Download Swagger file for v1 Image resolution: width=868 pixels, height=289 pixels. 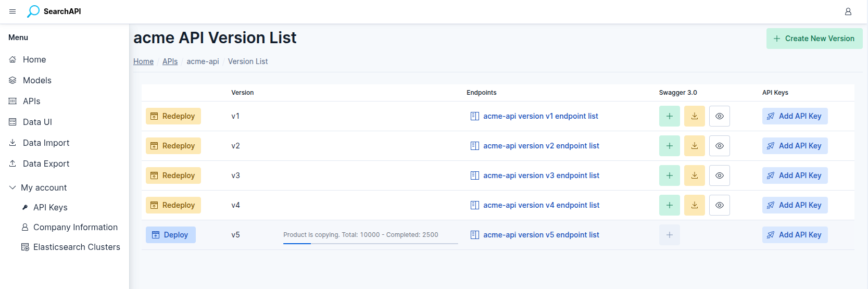coord(695,116)
